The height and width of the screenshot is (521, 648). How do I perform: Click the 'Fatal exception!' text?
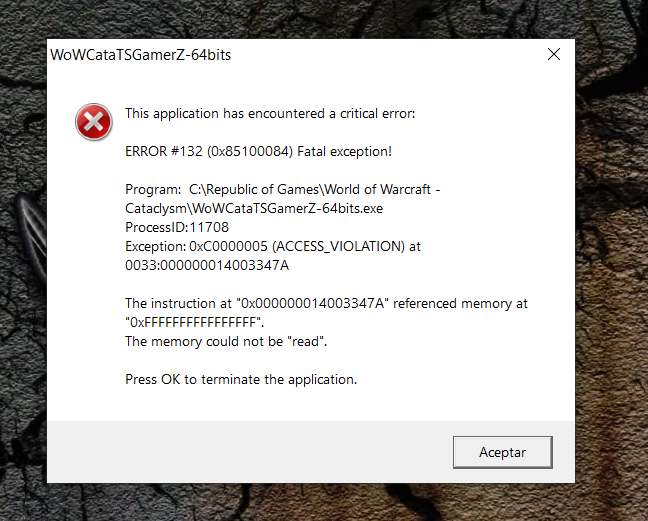click(x=344, y=152)
